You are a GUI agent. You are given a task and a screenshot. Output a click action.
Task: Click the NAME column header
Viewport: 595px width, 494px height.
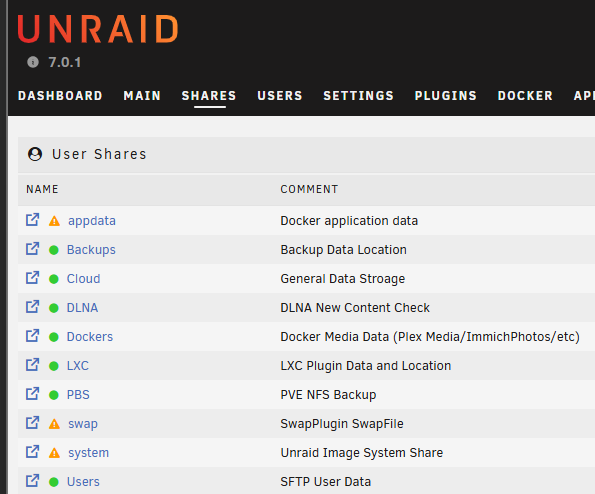(x=42, y=189)
